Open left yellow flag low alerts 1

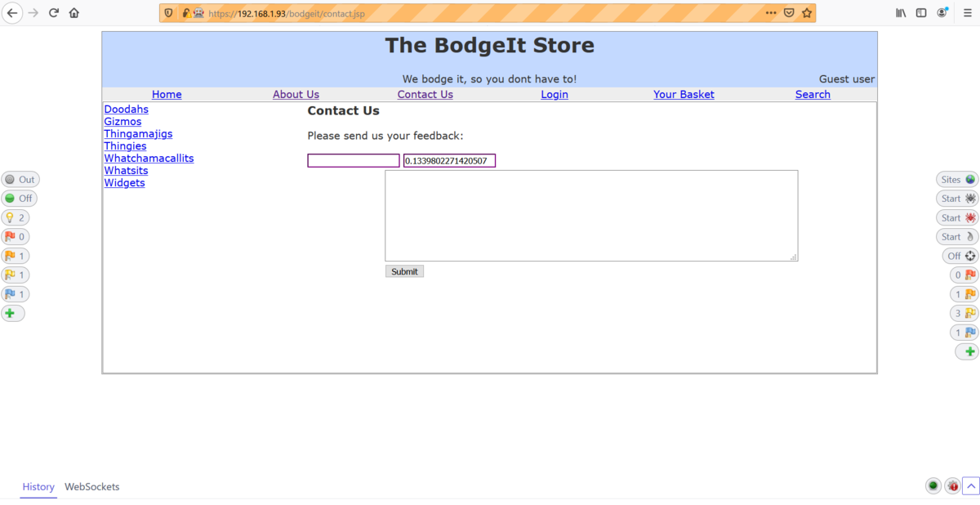tap(16, 275)
